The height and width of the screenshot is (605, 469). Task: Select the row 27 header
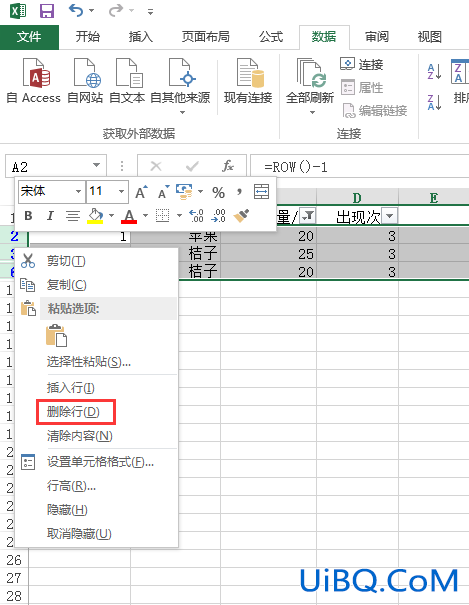tap(14, 578)
